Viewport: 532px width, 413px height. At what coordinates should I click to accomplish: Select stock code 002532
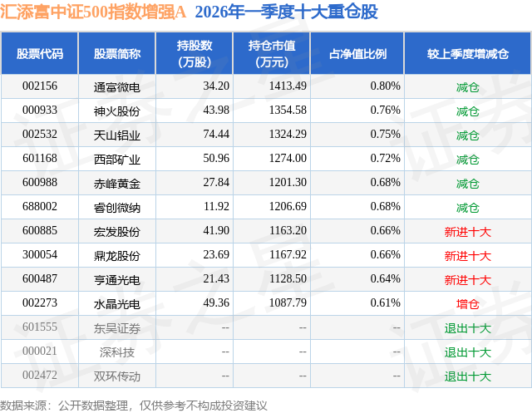40,135
